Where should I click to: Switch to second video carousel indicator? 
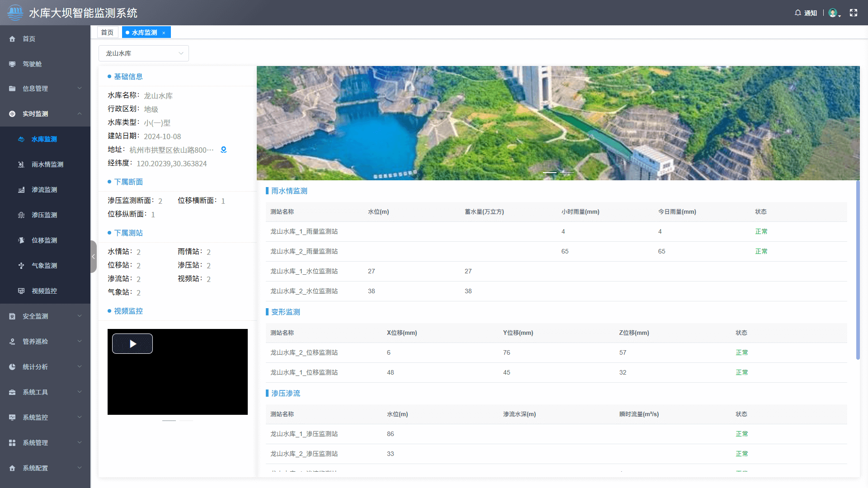coord(186,421)
